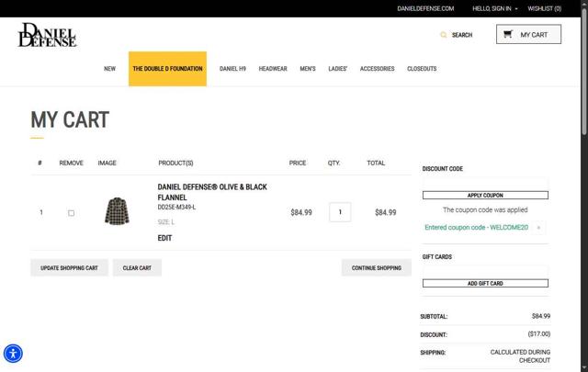Click the Entered coupon code - WELCOME20 text
Viewport: 588px width, 372px height.
pyautogui.click(x=476, y=228)
